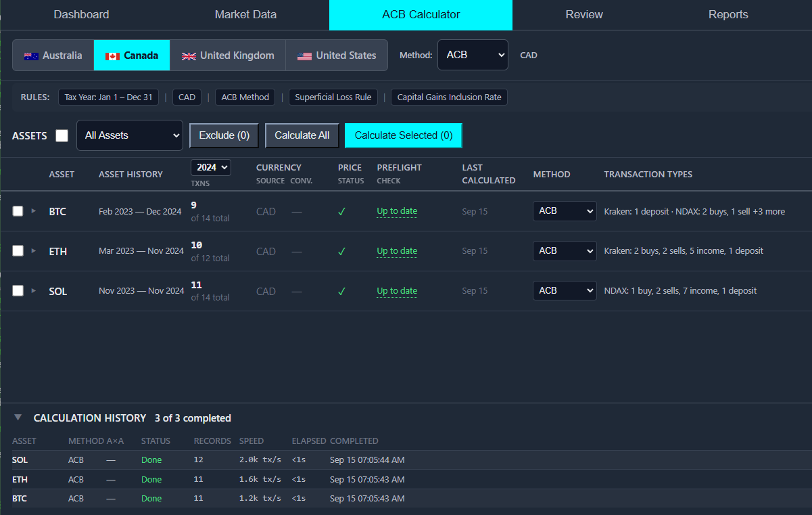Click the Tax Year Jan 1 – Dec 31 rule
The height and width of the screenshot is (515, 812).
coord(108,97)
